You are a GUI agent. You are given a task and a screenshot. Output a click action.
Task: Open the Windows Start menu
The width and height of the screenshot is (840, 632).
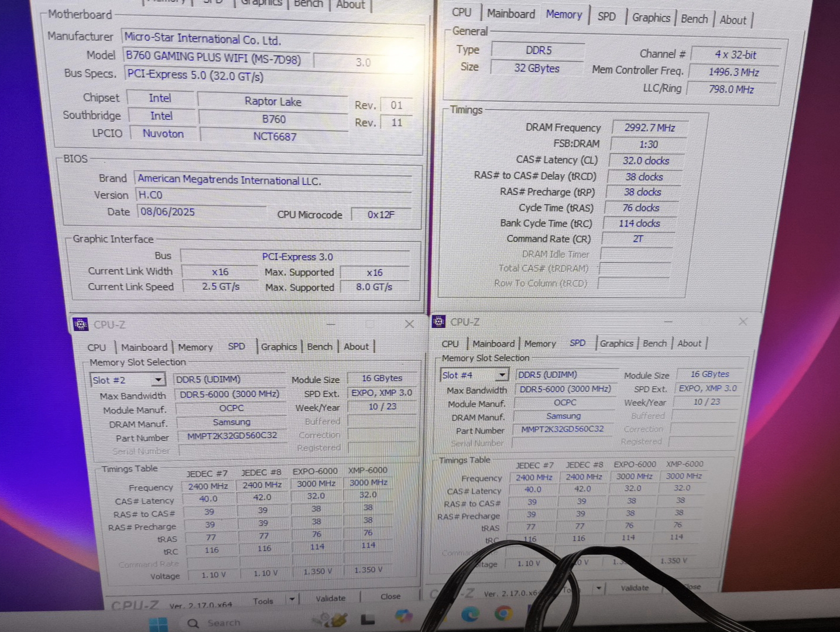pyautogui.click(x=157, y=623)
